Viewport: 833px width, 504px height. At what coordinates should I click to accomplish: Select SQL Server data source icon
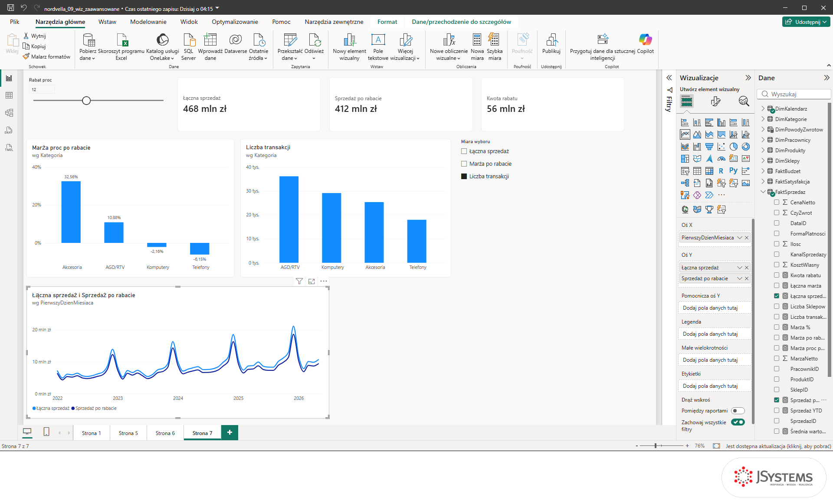click(x=189, y=40)
